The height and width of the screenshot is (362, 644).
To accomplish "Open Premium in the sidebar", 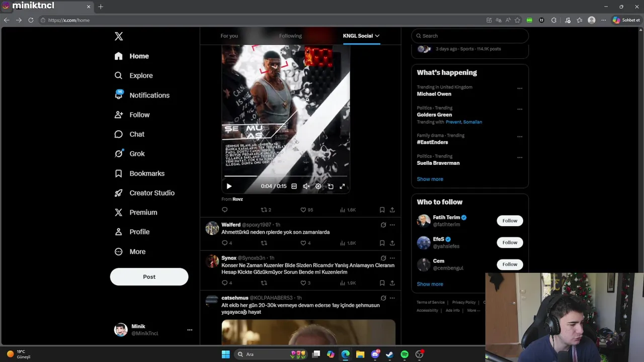I will pyautogui.click(x=136, y=212).
